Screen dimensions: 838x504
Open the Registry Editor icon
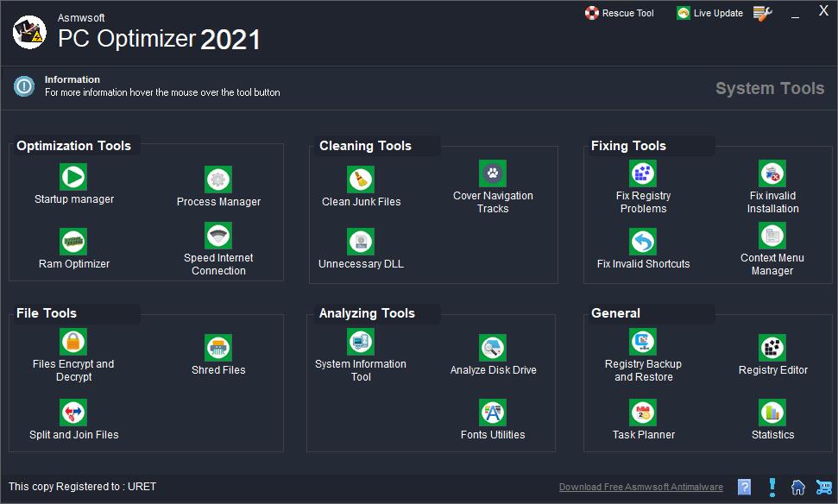[772, 348]
